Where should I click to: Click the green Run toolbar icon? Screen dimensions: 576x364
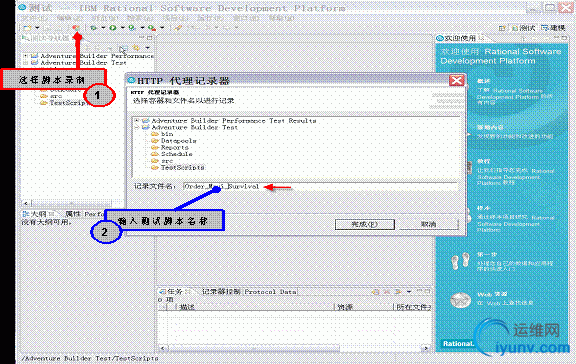tap(113, 28)
